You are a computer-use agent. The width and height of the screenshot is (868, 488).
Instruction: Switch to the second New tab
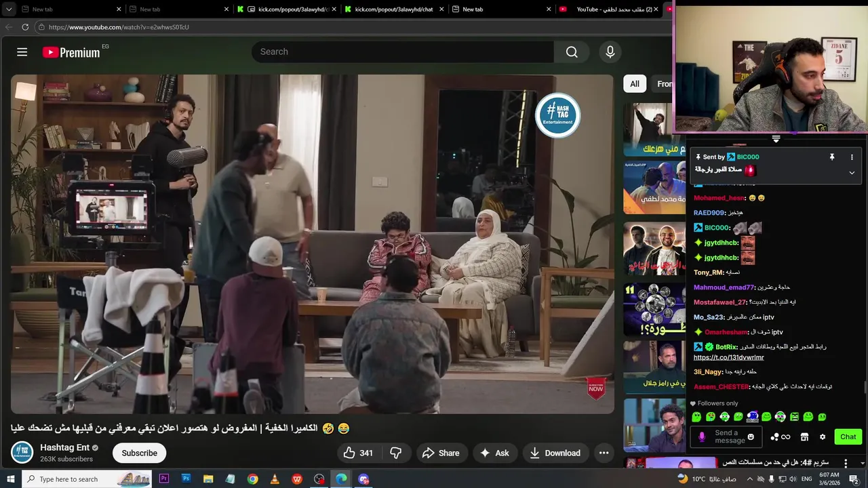pyautogui.click(x=180, y=9)
